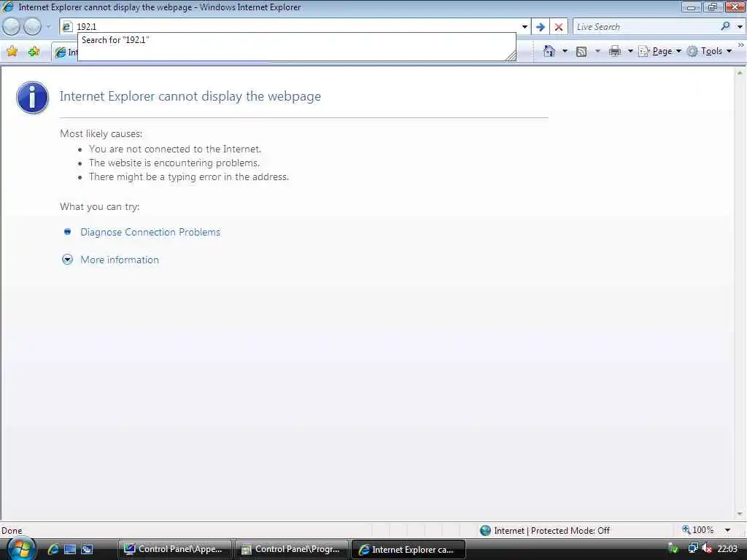Click the 22:03 system clock
Image resolution: width=747 pixels, height=560 pixels.
coord(727,548)
